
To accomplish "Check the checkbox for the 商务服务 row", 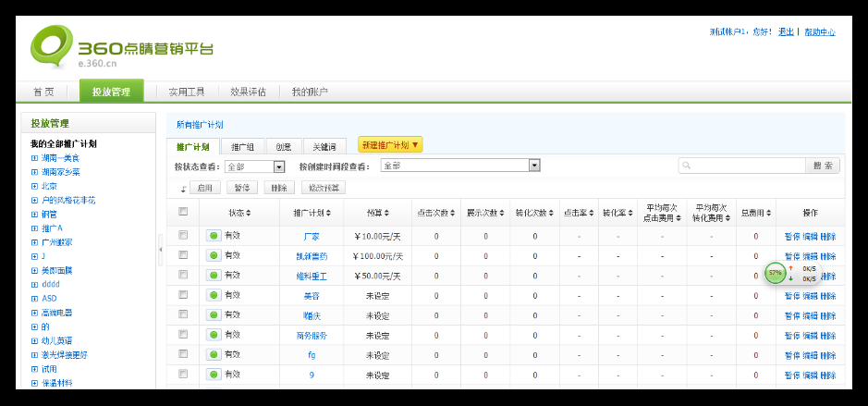I will coord(183,334).
